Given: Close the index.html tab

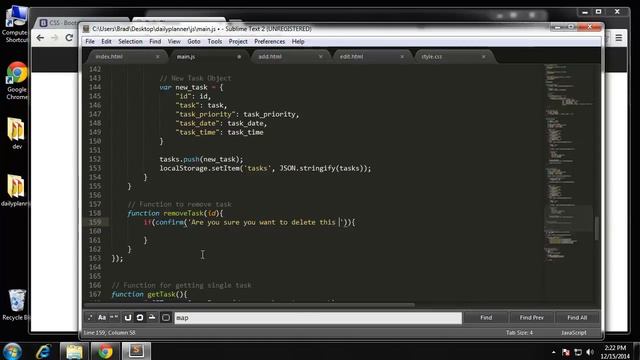Looking at the screenshot, I should (x=158, y=57).
